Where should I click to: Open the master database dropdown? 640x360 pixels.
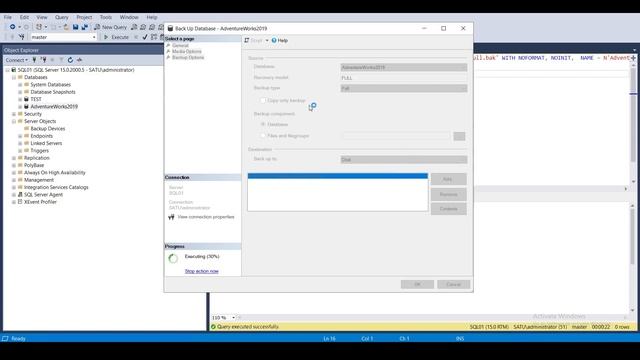click(94, 37)
